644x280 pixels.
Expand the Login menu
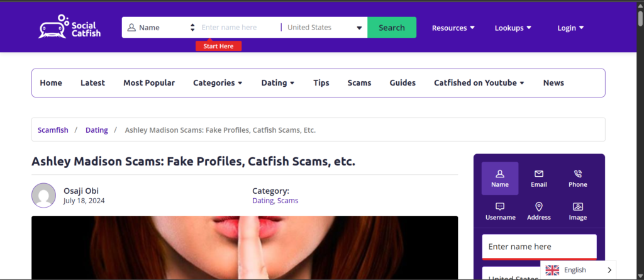click(x=570, y=28)
